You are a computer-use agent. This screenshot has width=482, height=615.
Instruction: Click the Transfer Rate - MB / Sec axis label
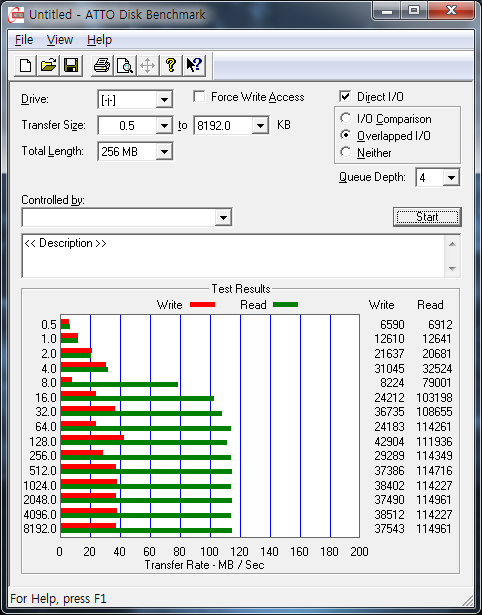[x=204, y=565]
